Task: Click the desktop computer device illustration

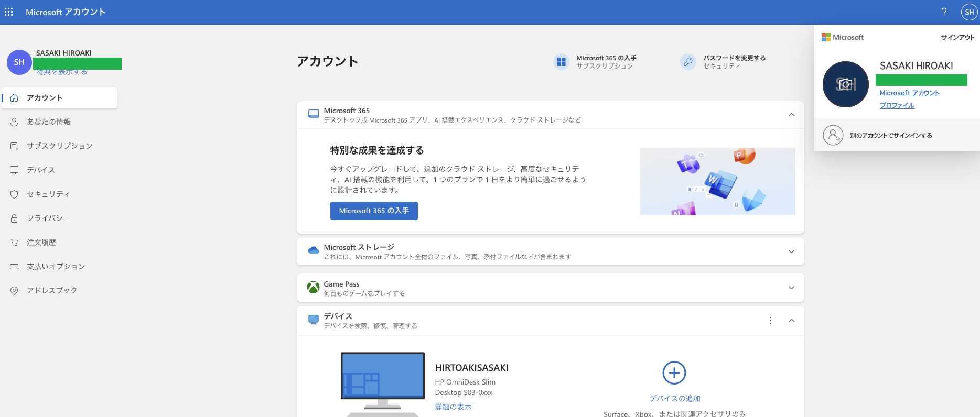Action: (x=383, y=384)
